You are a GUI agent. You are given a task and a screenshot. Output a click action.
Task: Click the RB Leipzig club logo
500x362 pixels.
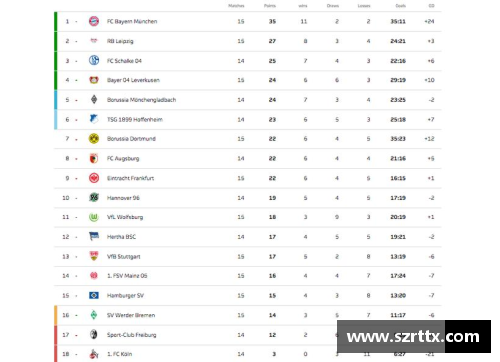(x=94, y=41)
